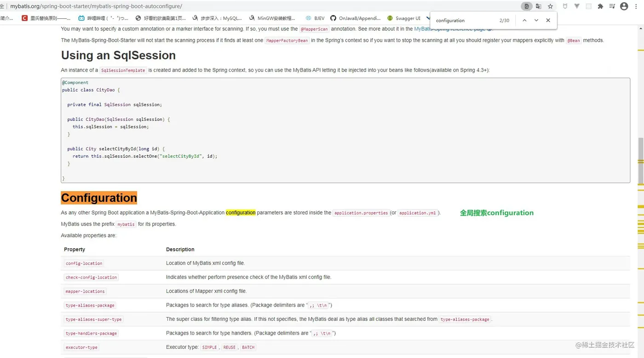The image size is (644, 358).
Task: Click the executor-type property cell
Action: (81, 347)
